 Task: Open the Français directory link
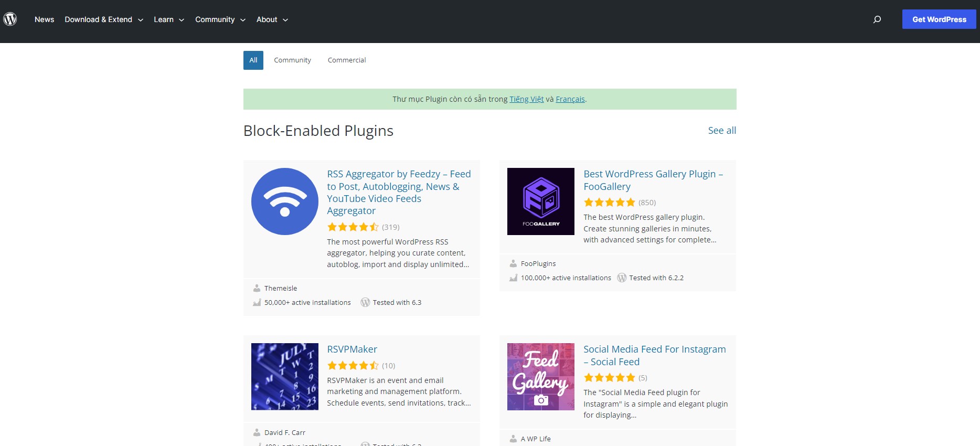(x=570, y=99)
